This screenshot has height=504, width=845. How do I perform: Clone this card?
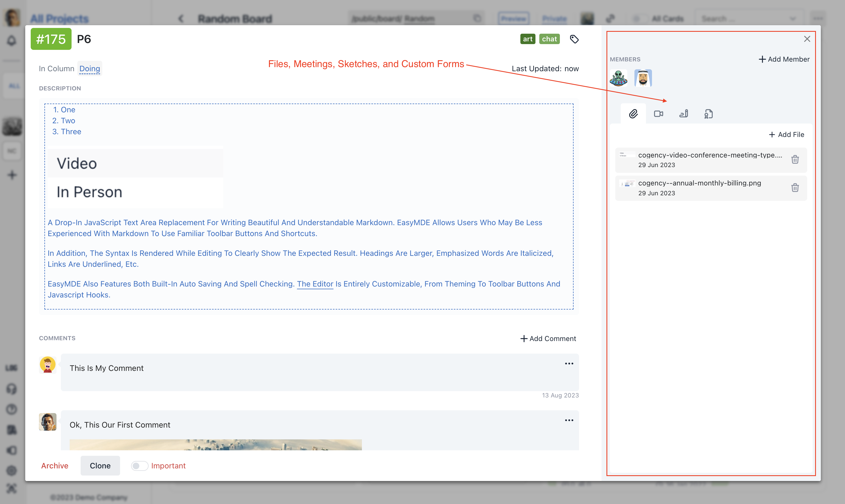pos(100,466)
